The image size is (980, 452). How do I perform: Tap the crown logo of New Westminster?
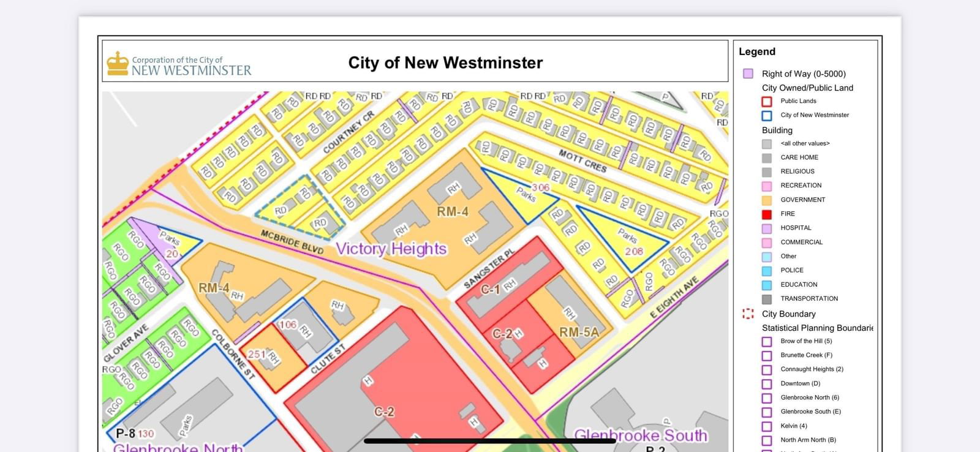tap(118, 63)
